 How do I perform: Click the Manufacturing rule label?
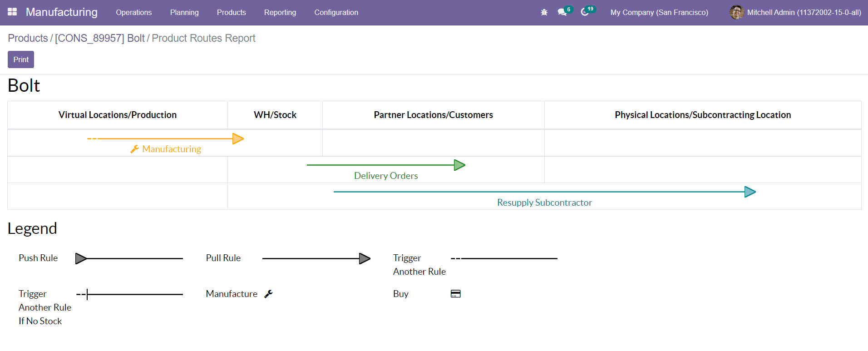pos(171,149)
